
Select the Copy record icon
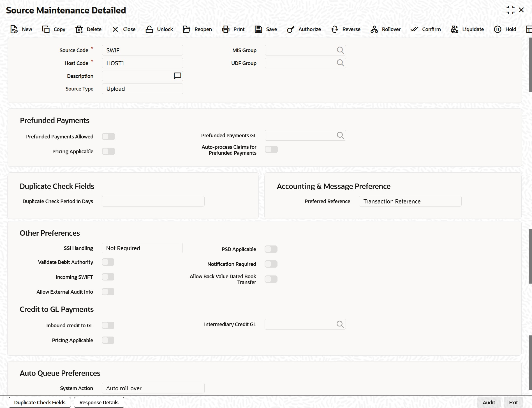(x=46, y=29)
